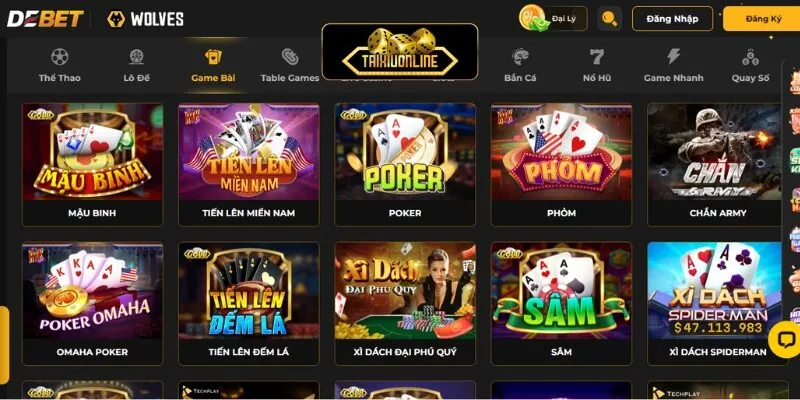Image resolution: width=800 pixels, height=400 pixels.
Task: Switch to the Game Bài tab
Action: tap(213, 66)
